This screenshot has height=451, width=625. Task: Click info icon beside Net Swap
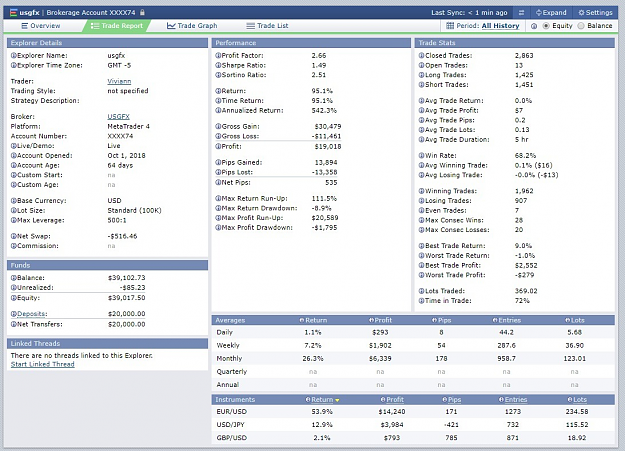(x=14, y=236)
